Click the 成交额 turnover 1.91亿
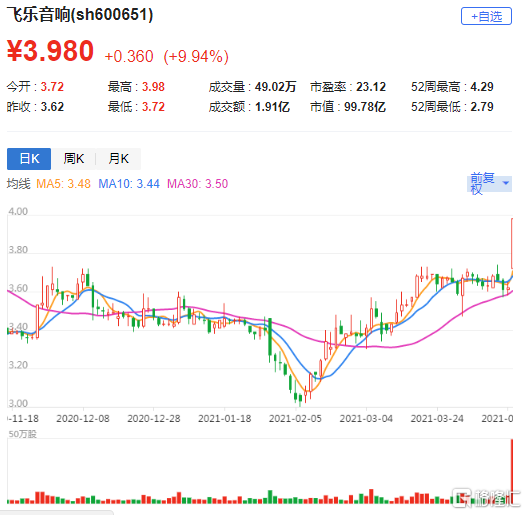This screenshot has width=527, height=515. (272, 107)
